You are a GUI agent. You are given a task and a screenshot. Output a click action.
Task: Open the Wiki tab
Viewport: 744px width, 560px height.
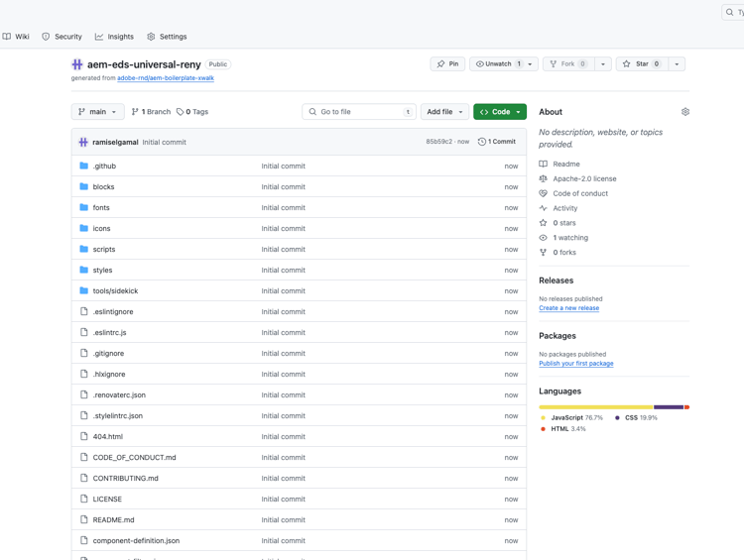(16, 37)
